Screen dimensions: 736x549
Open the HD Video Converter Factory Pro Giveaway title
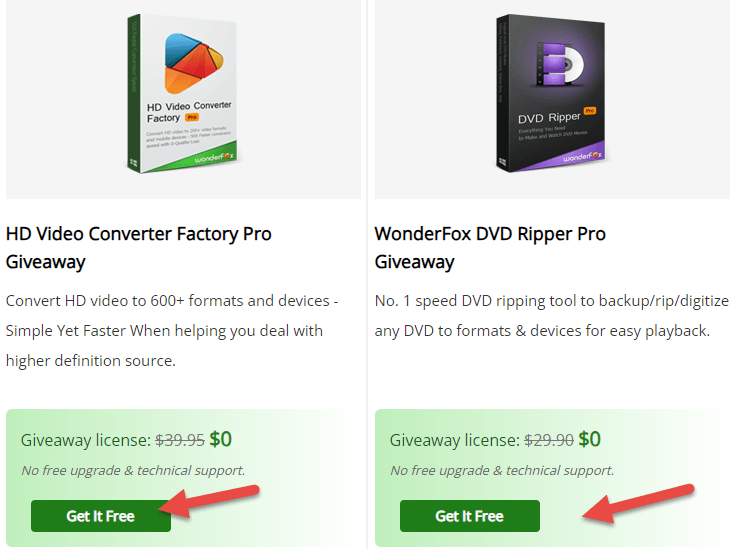tap(138, 248)
